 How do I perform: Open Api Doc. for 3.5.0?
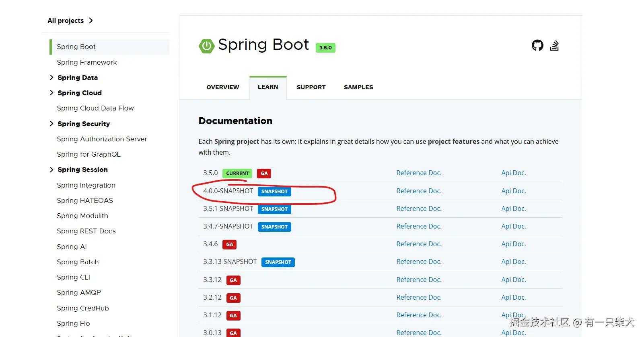click(x=513, y=173)
